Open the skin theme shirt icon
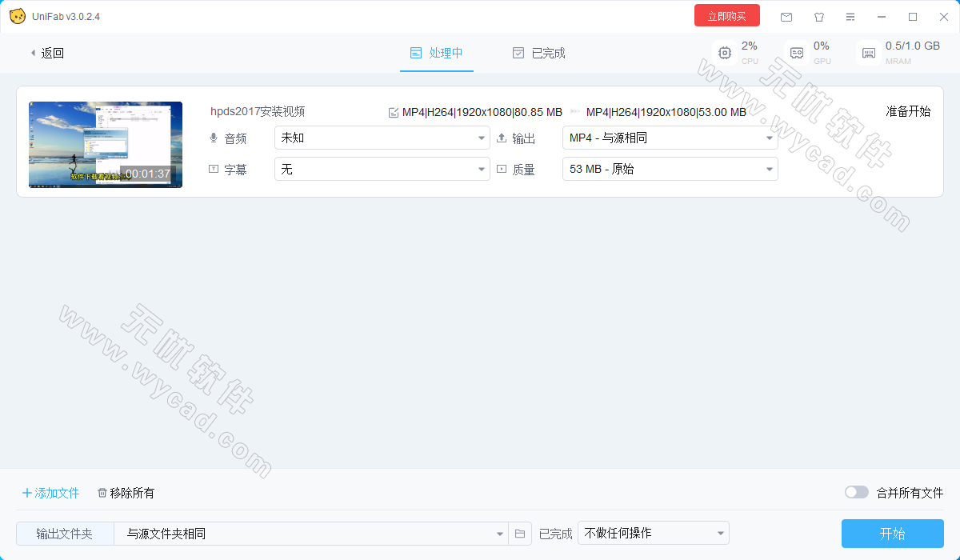Image resolution: width=960 pixels, height=560 pixels. [x=818, y=17]
